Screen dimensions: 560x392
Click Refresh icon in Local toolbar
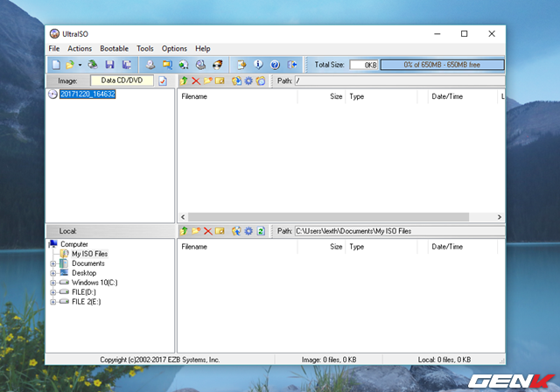pyautogui.click(x=261, y=231)
